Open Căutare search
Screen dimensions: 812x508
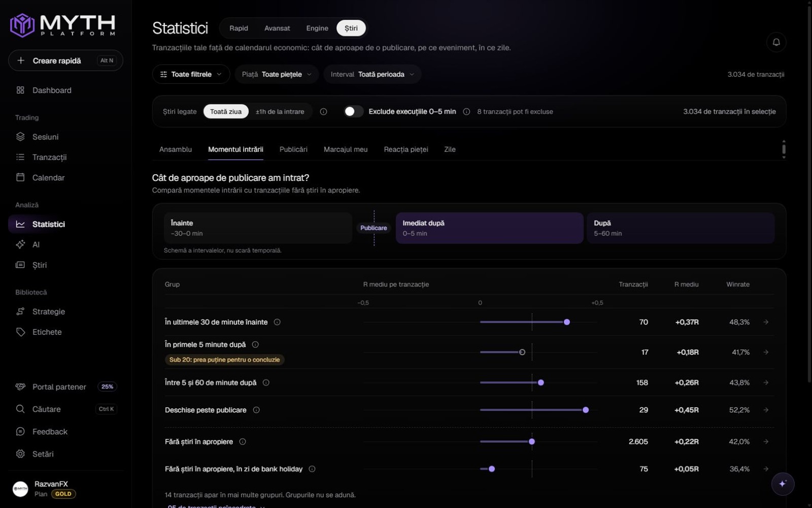coord(65,409)
